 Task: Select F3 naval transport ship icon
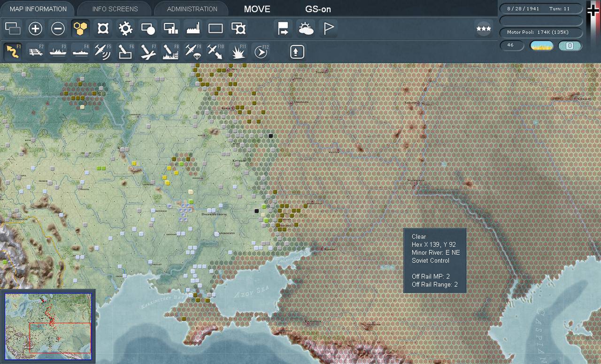(58, 51)
